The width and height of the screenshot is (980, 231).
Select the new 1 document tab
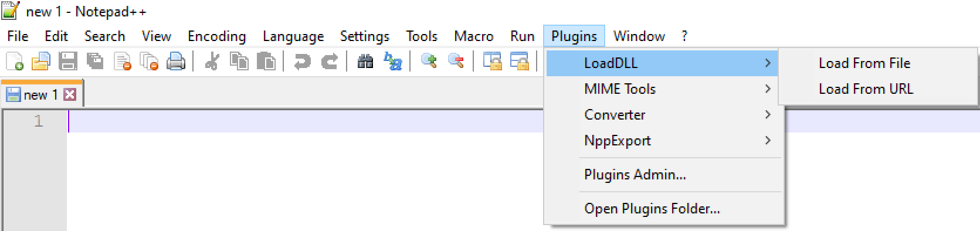pyautogui.click(x=41, y=94)
